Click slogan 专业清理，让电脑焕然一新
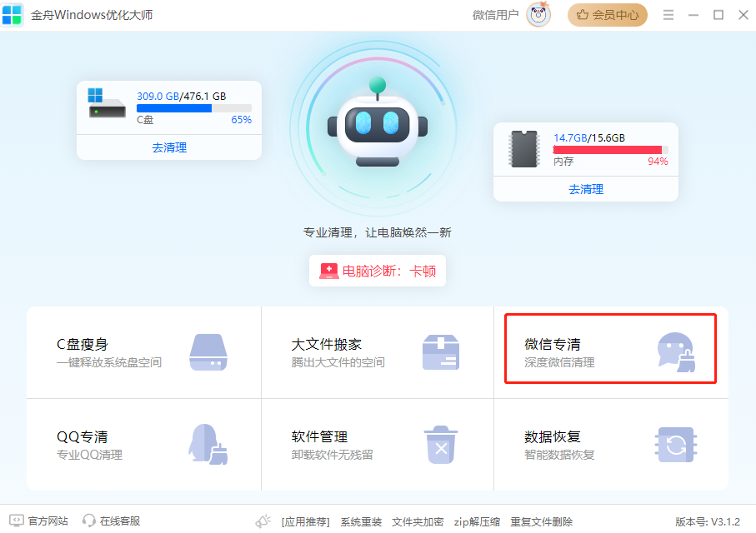 click(x=377, y=232)
